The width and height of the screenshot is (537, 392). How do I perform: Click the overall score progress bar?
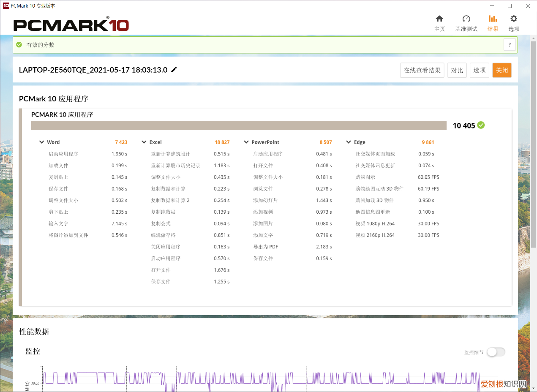pos(239,125)
